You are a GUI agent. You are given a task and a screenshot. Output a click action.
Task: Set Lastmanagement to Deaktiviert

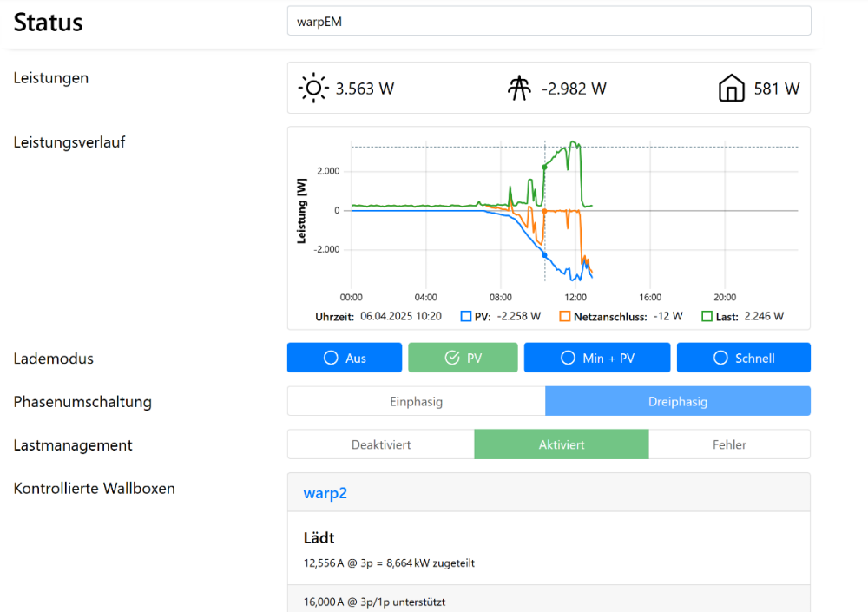click(380, 444)
